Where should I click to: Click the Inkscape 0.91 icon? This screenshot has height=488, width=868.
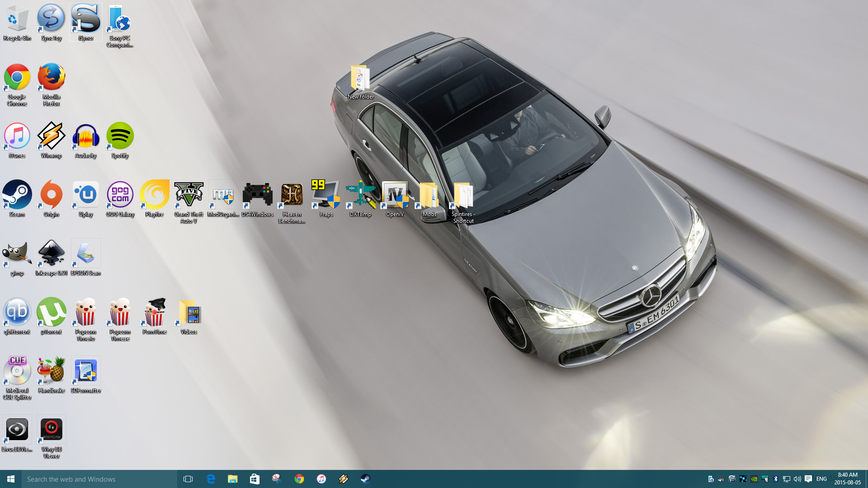coord(51,258)
